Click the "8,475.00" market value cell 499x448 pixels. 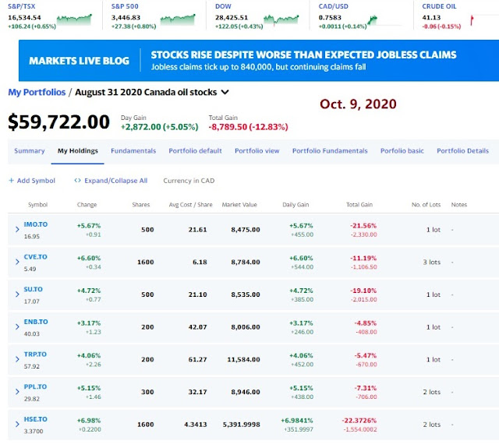(246, 230)
